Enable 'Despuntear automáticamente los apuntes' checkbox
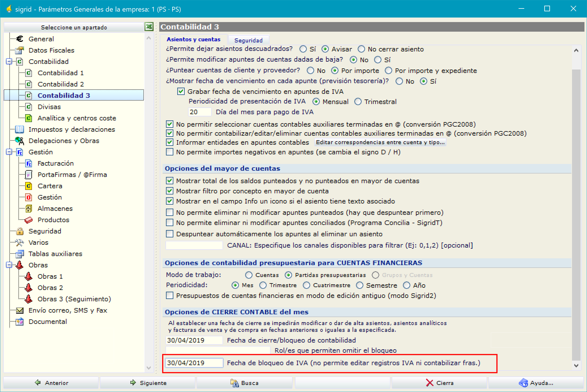587x392 pixels. (170, 234)
